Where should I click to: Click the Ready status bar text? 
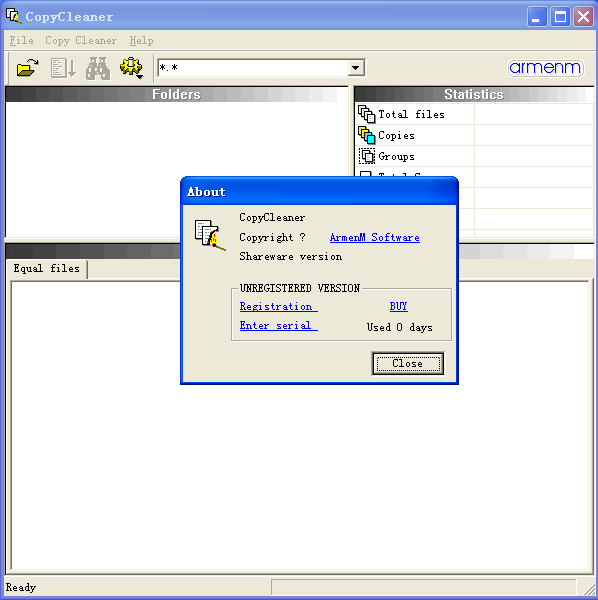21,587
